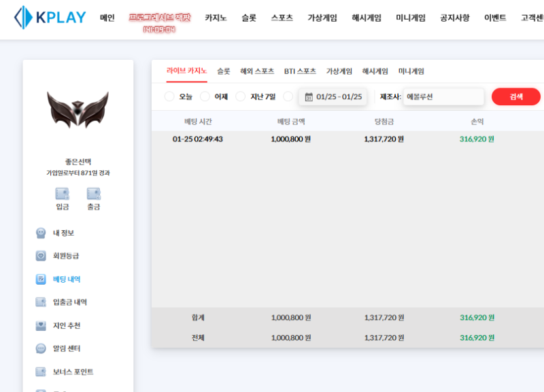The height and width of the screenshot is (392, 544).
Task: Select the 어제 radio button
Action: [205, 96]
